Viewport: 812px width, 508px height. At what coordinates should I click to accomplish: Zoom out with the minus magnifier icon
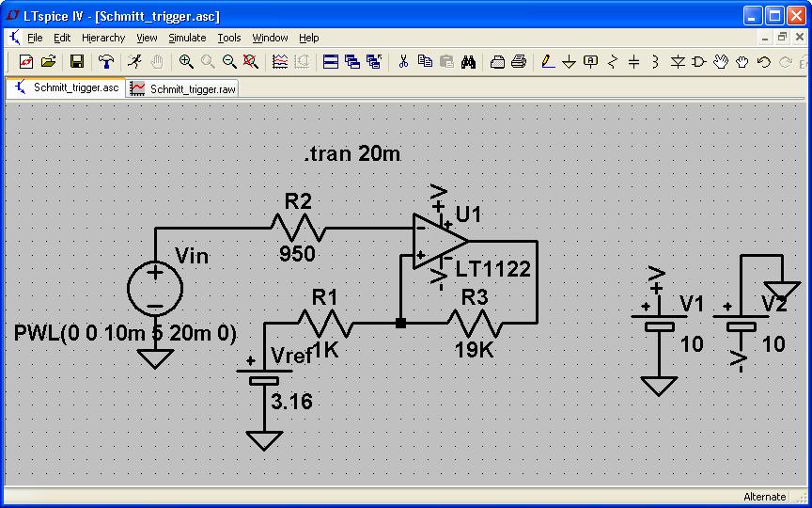pyautogui.click(x=229, y=62)
